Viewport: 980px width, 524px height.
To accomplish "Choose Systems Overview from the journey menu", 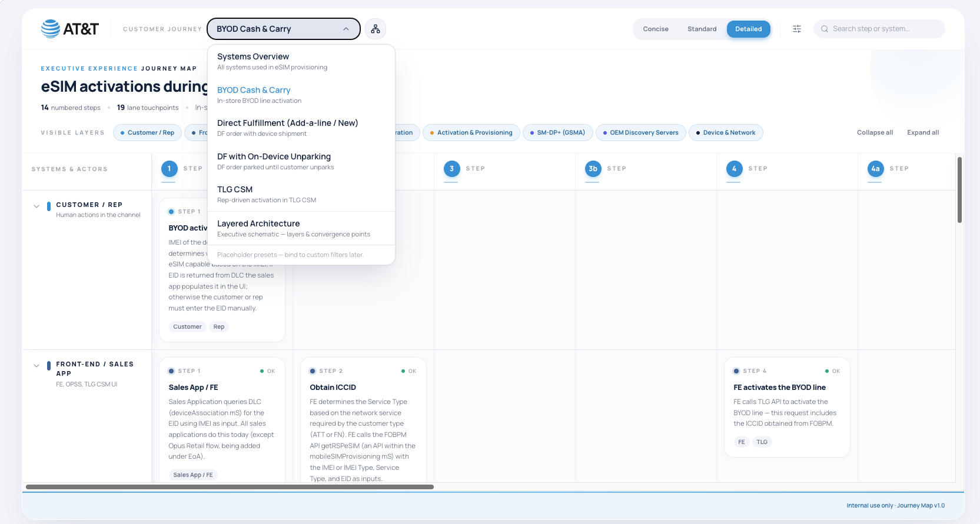I will point(301,61).
